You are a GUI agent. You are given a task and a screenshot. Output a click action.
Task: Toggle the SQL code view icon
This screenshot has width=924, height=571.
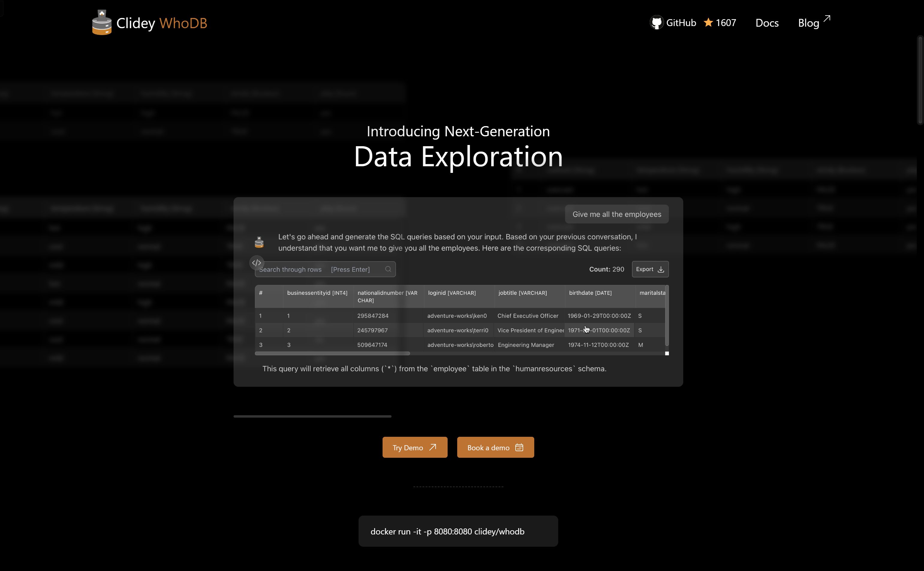[257, 262]
